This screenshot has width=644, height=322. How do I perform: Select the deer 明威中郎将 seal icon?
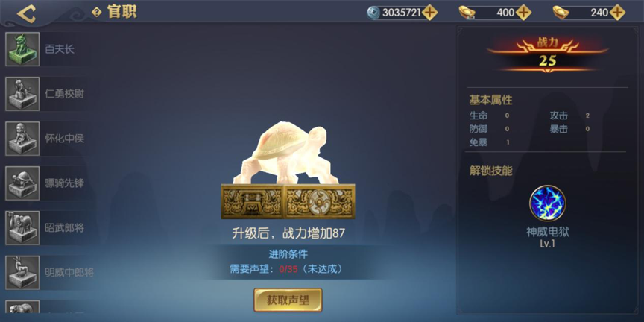pos(22,273)
